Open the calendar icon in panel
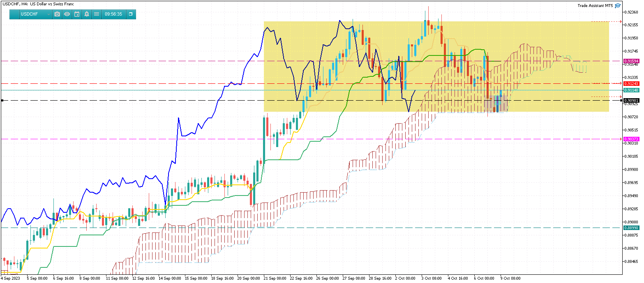Image resolution: width=644 pixels, height=283 pixels. 77,14
